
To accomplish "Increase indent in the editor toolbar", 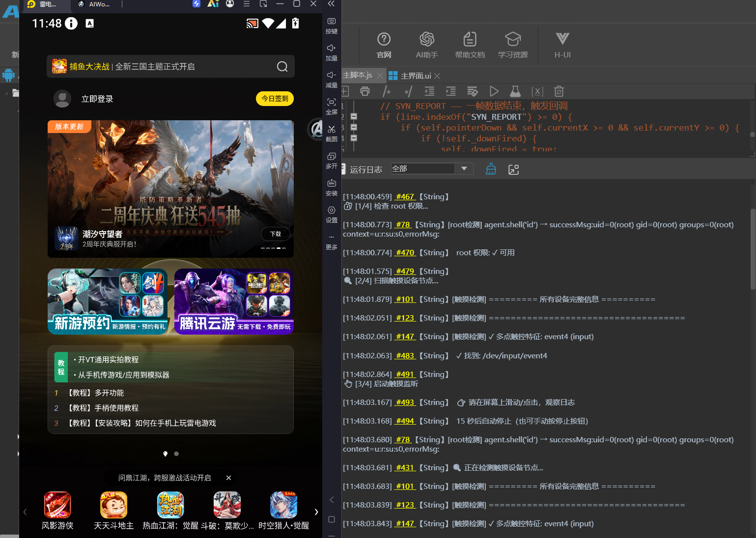I will [x=450, y=91].
